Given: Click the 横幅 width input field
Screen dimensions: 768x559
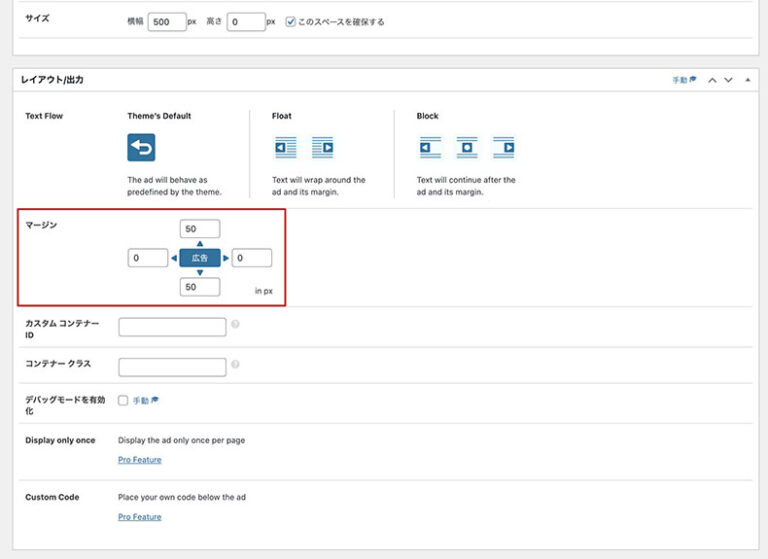Looking at the screenshot, I should point(166,21).
